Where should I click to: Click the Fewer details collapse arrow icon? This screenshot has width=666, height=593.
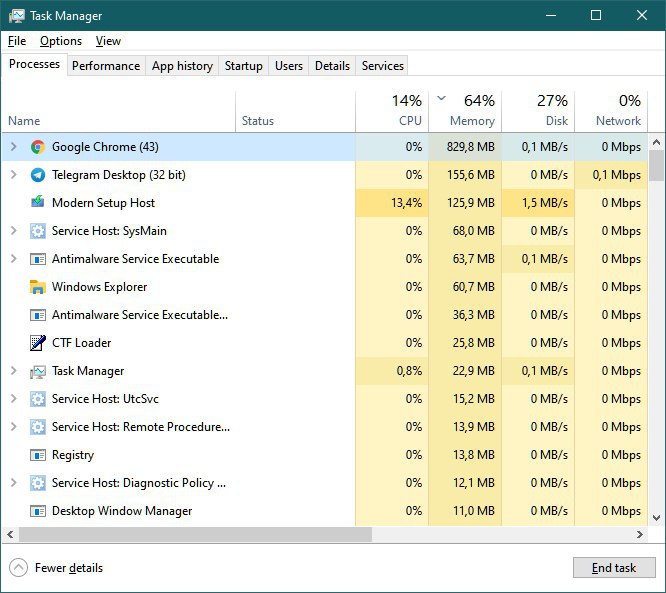(x=18, y=568)
